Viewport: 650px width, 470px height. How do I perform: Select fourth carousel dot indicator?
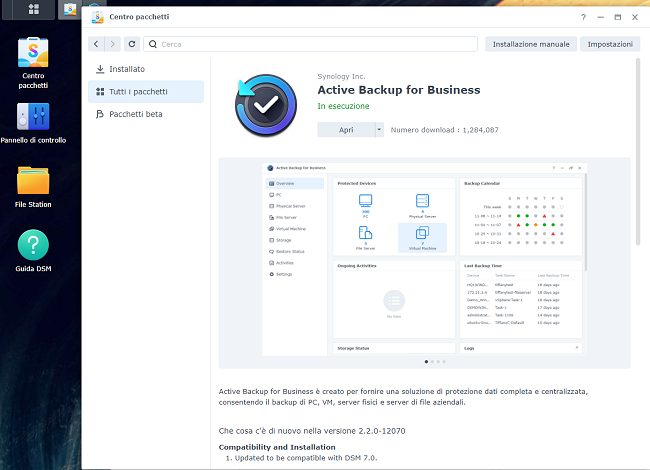tap(444, 362)
